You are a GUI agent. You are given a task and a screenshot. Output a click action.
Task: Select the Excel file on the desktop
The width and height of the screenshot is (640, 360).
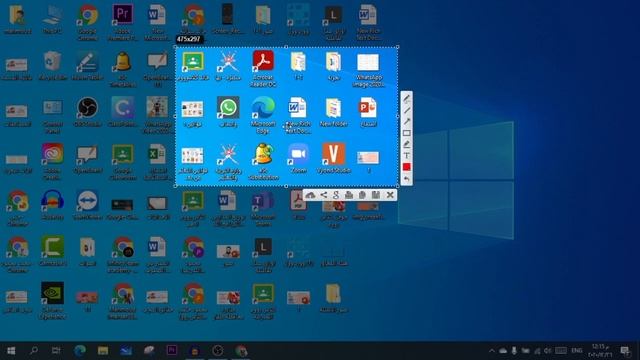tap(158, 161)
